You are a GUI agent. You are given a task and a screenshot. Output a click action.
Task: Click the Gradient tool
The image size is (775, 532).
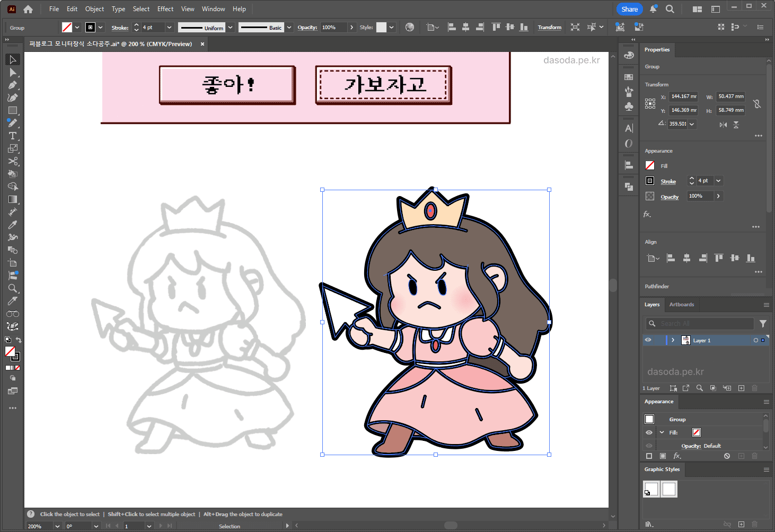click(x=13, y=200)
